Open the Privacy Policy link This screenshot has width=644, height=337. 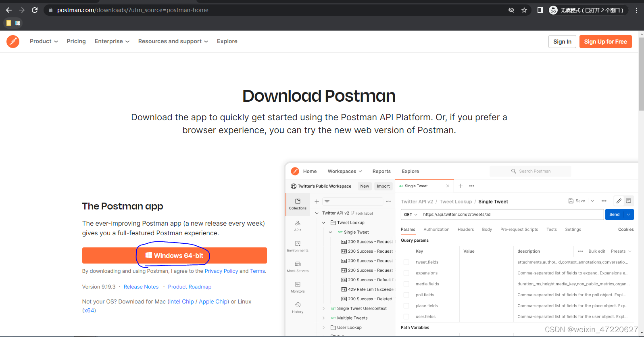click(221, 271)
